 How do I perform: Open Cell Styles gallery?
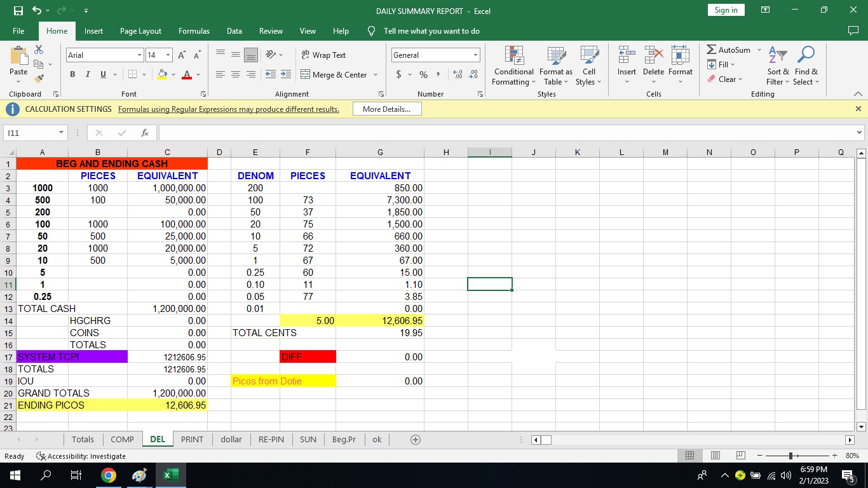pyautogui.click(x=588, y=65)
